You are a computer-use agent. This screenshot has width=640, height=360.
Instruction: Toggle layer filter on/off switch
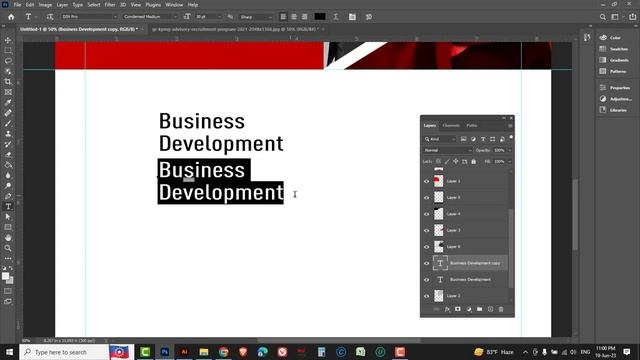[511, 138]
